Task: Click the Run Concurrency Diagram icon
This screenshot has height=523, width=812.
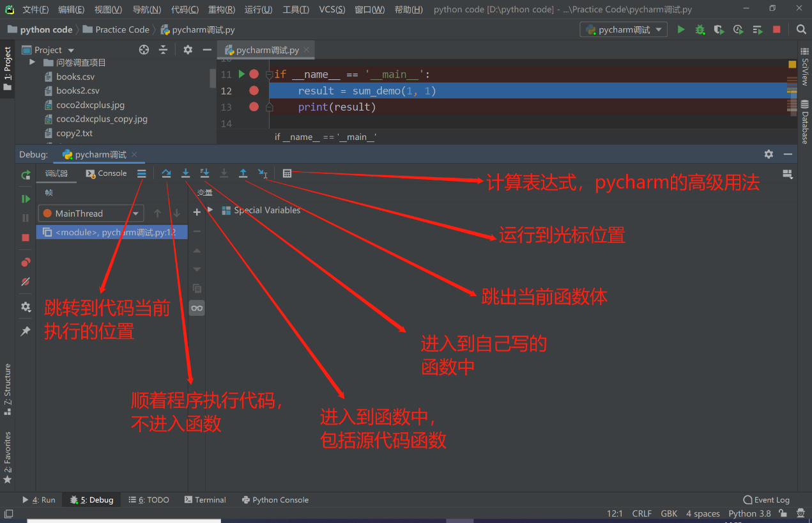Action: point(758,29)
